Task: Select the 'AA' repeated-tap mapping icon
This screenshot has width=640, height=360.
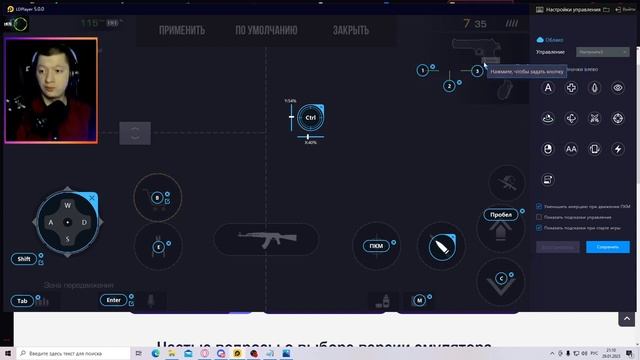Action: point(571,149)
